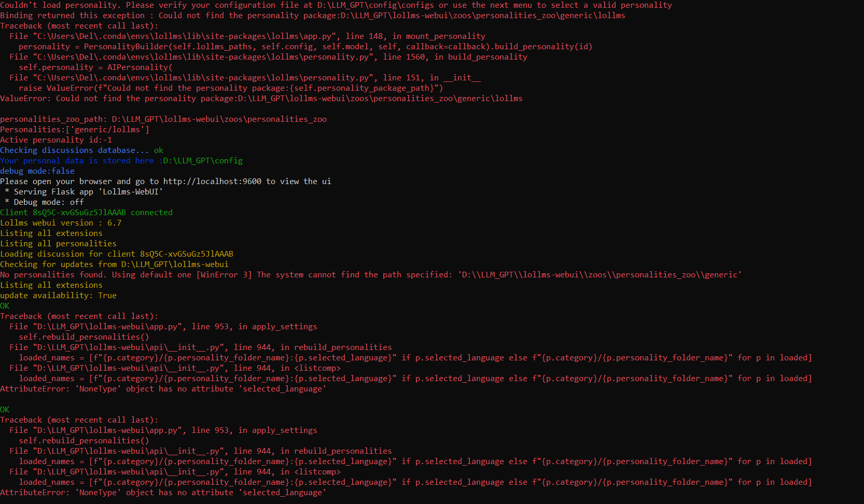Click the 'Listing all extensions' log line
The width and height of the screenshot is (864, 504).
click(51, 233)
